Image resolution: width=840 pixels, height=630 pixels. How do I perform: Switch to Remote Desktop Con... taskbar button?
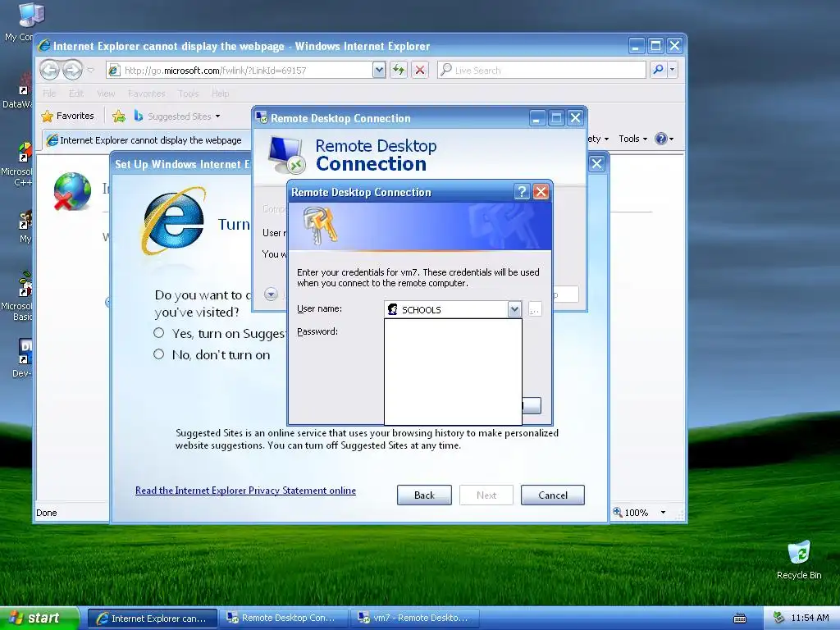click(285, 619)
